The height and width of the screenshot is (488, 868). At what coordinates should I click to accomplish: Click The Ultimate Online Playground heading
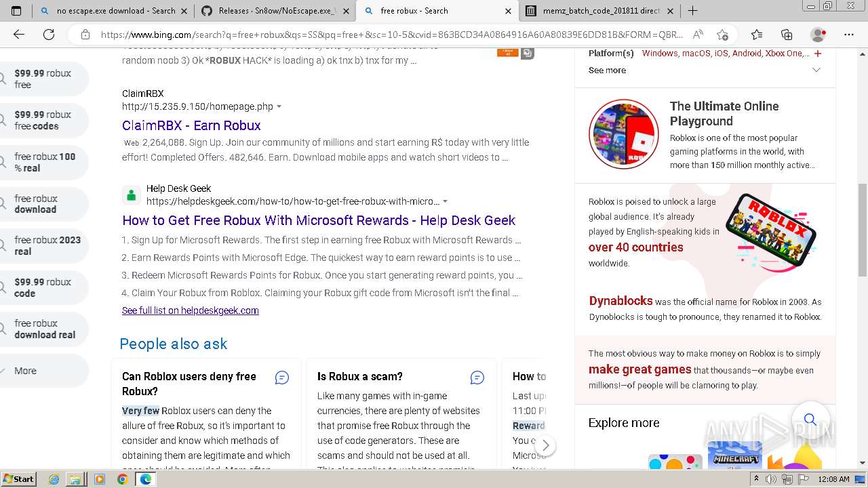(724, 113)
